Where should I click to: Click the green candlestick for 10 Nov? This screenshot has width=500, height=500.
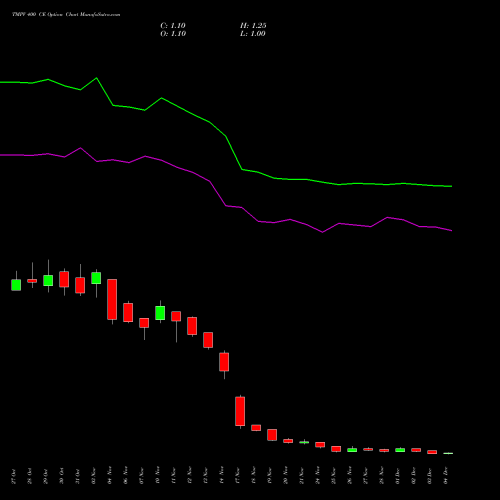[x=160, y=313]
